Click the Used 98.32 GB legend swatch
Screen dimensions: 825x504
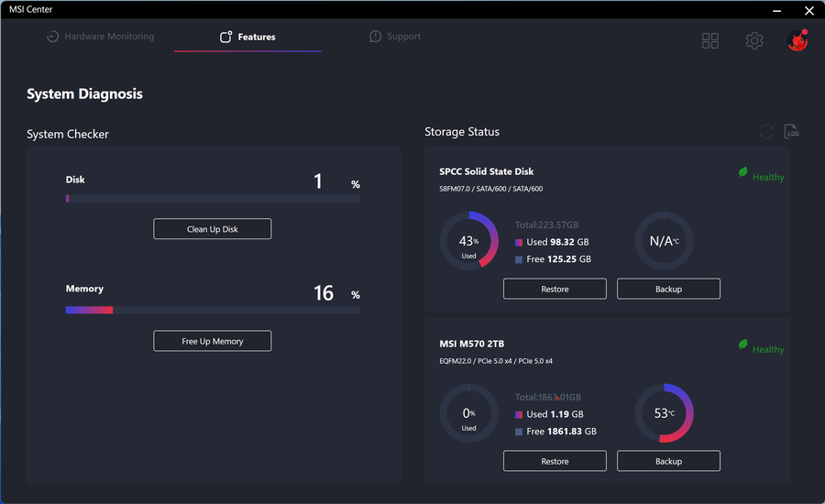pos(519,243)
